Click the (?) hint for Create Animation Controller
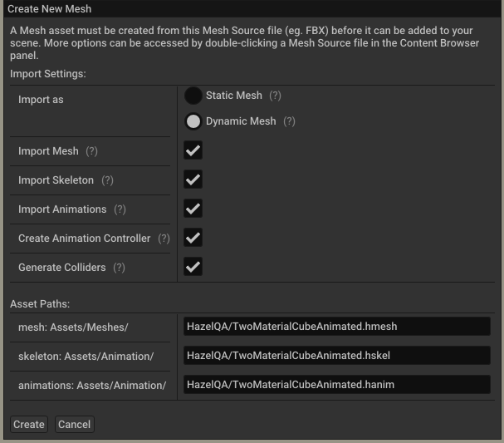Image resolution: width=504 pixels, height=443 pixels. [x=164, y=239]
